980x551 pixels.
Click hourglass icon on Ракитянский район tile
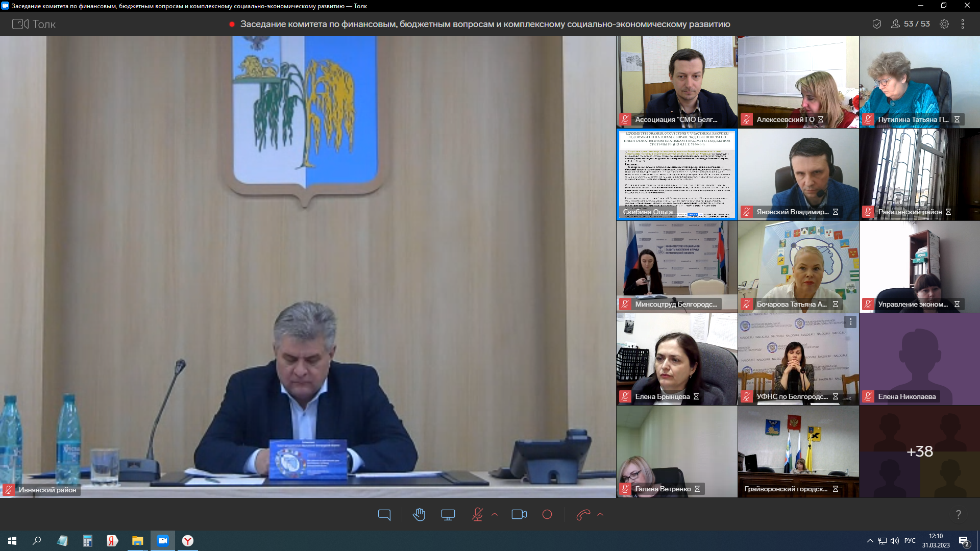click(x=948, y=212)
